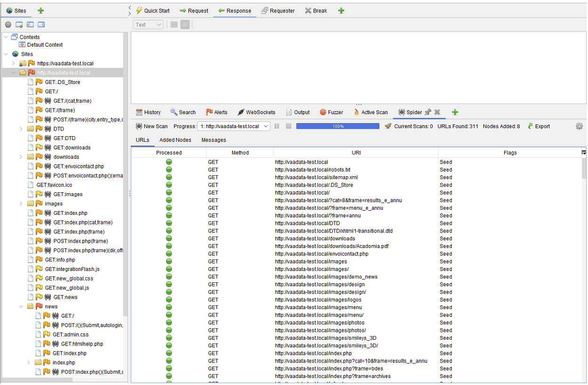Click the Export icon in the Spider toolbar
Screen dimensions: 588x385
click(x=530, y=126)
